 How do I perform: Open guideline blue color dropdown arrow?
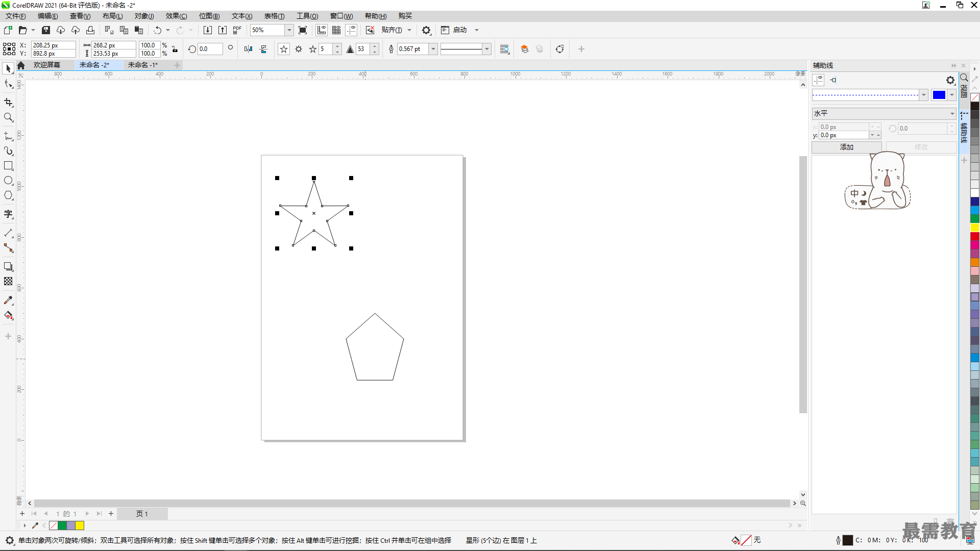point(952,95)
